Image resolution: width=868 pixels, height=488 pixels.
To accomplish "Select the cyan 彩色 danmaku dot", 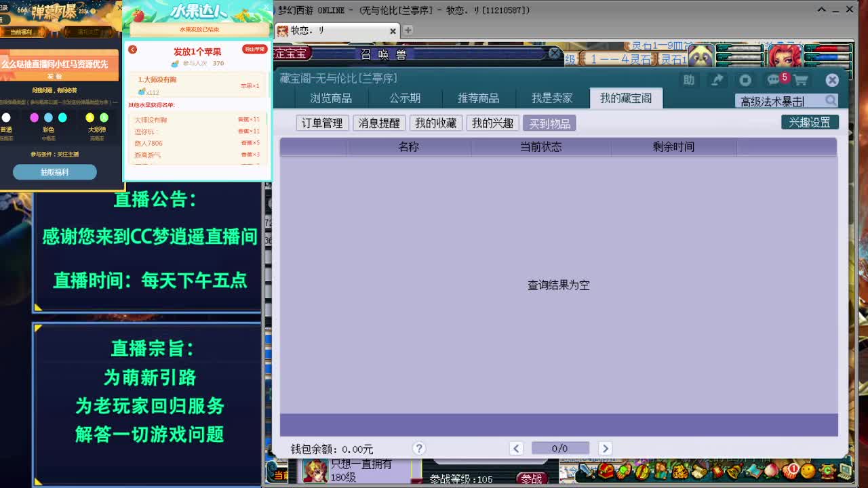I will [x=62, y=118].
